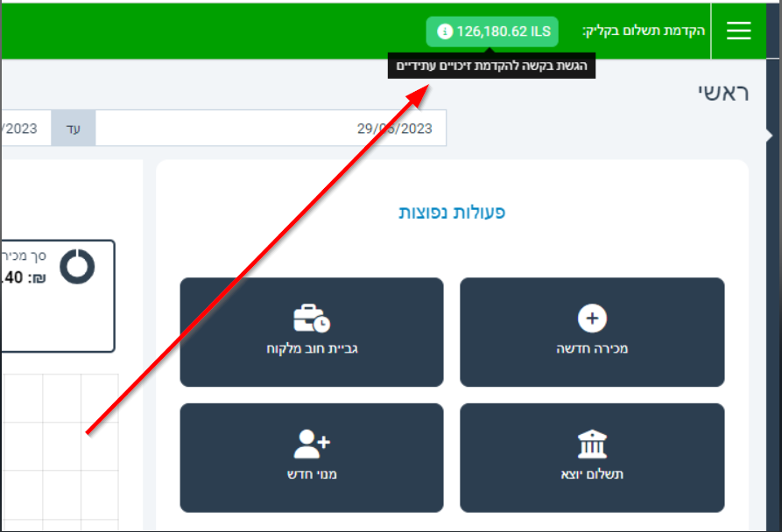Click the add-user icon for מנוי חדש
Viewport: 782px width, 532px height.
(x=312, y=444)
